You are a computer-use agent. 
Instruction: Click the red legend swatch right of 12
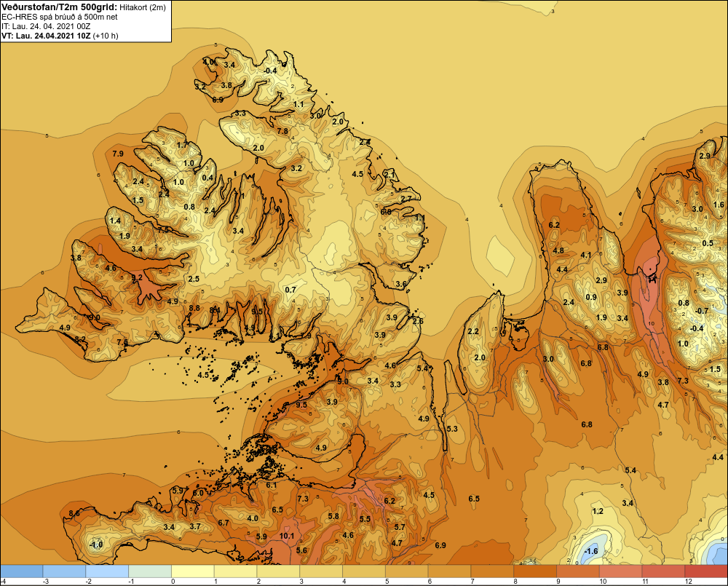706,571
